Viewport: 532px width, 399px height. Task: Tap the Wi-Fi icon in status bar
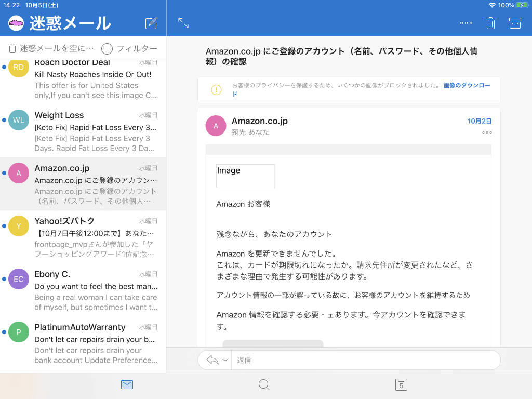pos(492,5)
